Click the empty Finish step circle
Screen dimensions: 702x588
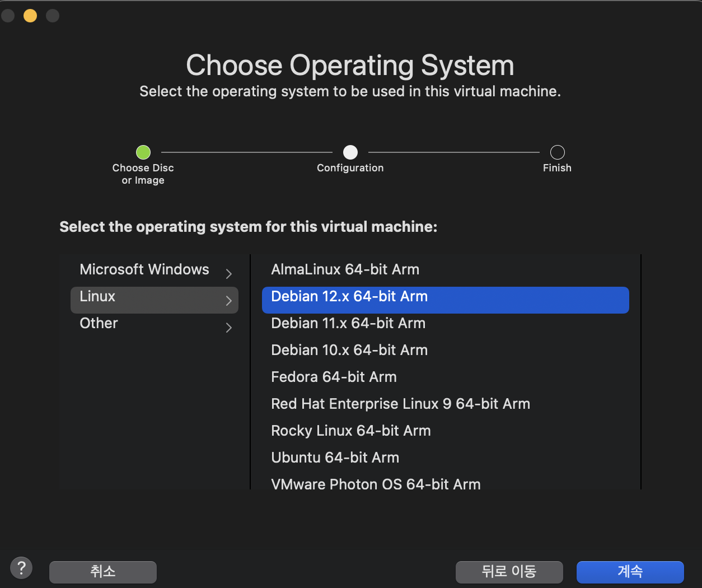pos(558,152)
